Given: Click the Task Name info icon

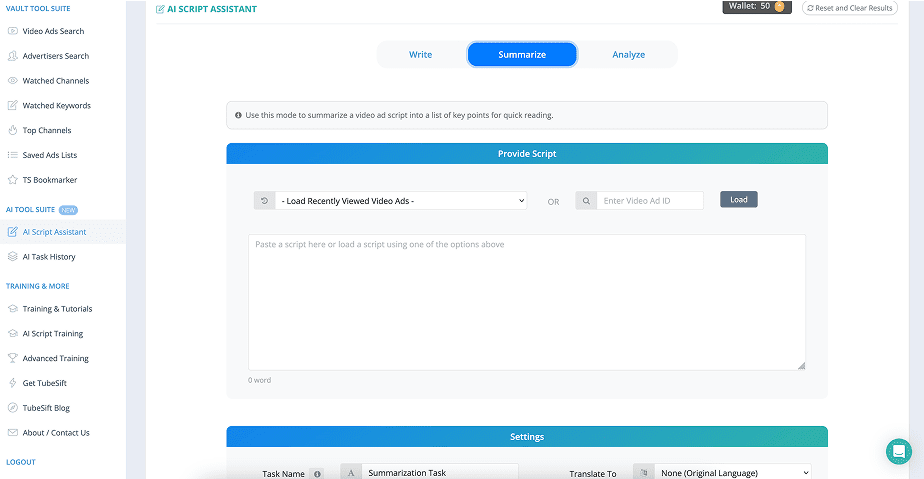Looking at the screenshot, I should [x=317, y=473].
